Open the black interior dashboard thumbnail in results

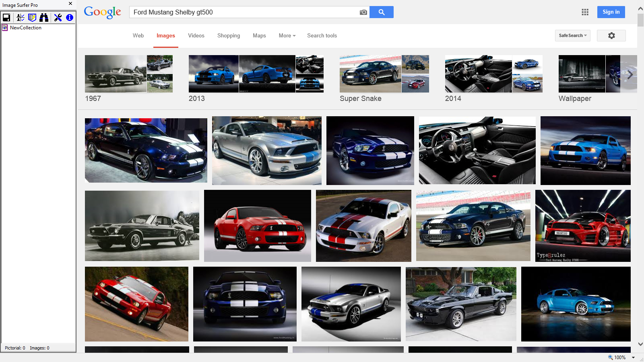click(477, 150)
